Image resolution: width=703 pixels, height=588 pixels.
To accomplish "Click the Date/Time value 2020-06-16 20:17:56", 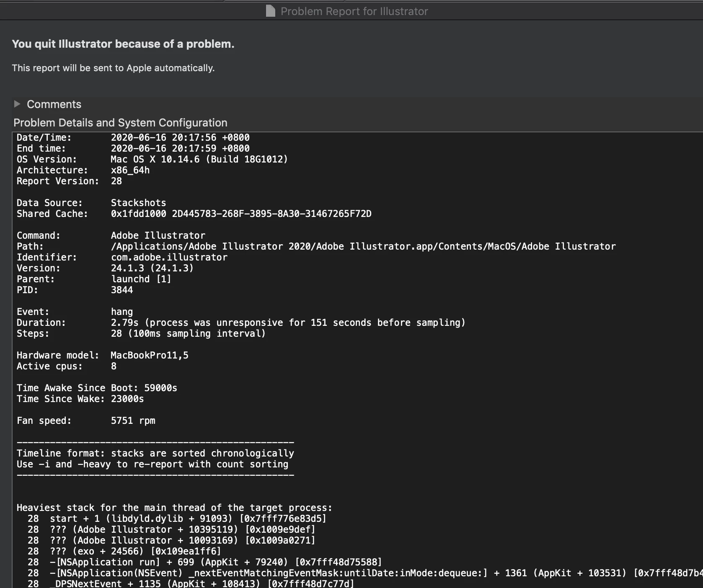I will point(180,137).
